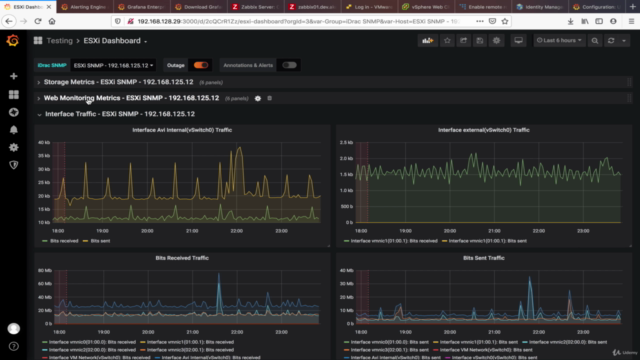
Task: Refresh the dashboard
Action: click(x=611, y=40)
